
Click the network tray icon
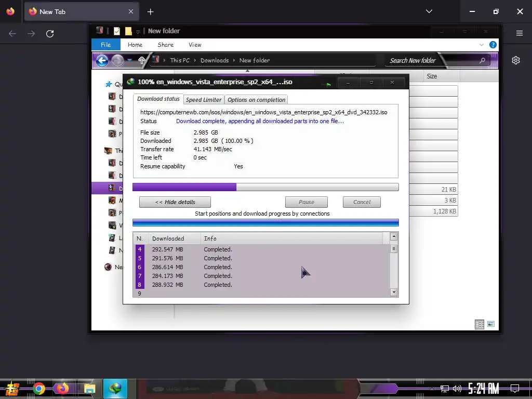[445, 389]
